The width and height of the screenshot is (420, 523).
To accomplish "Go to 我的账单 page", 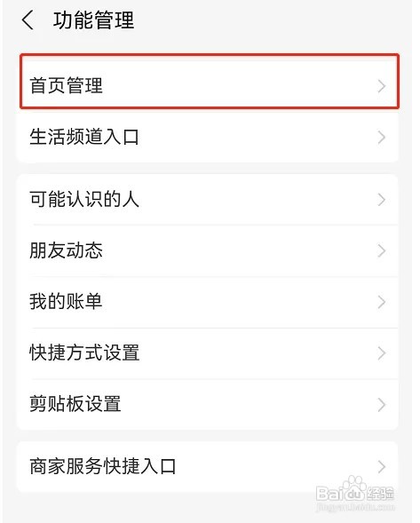I will 207,302.
